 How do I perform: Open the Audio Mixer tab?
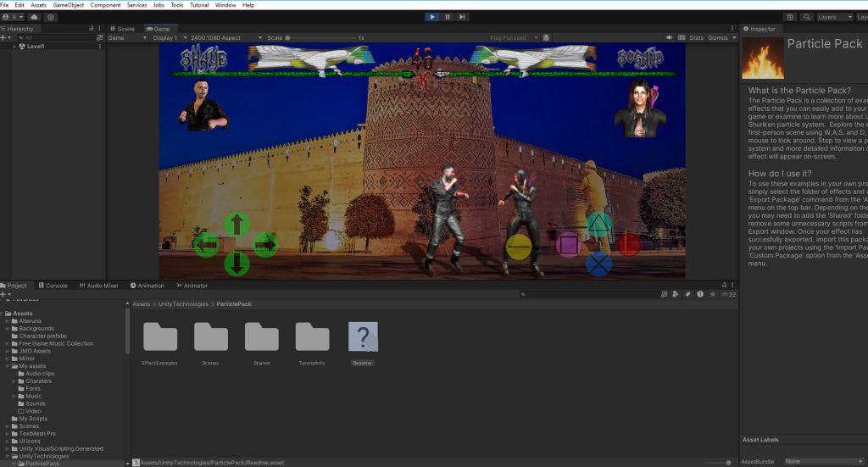[98, 286]
